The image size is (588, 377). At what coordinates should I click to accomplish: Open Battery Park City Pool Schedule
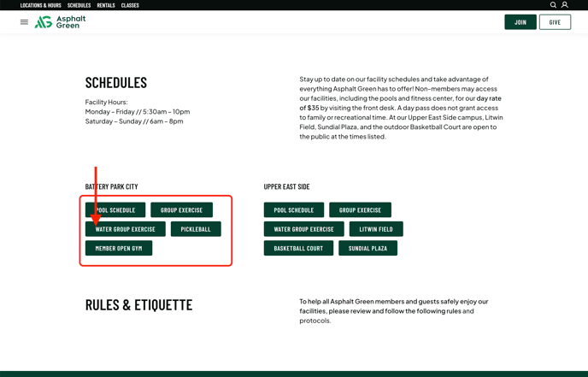click(x=115, y=210)
